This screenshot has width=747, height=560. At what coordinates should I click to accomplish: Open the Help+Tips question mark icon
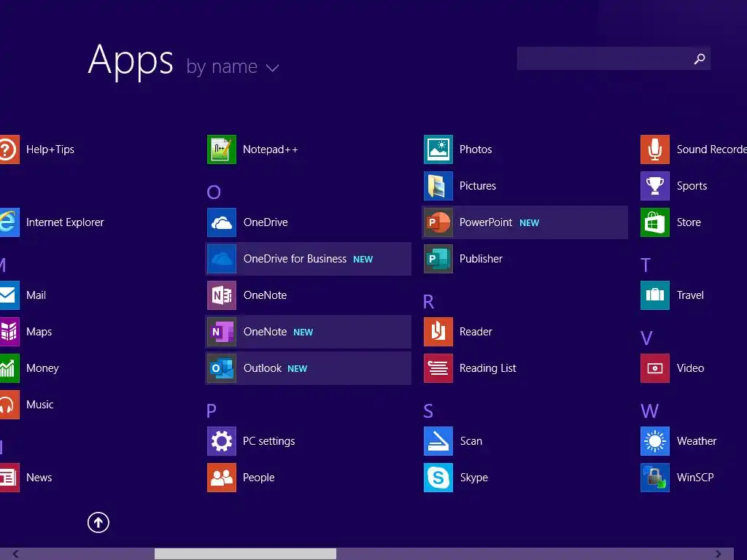9,149
